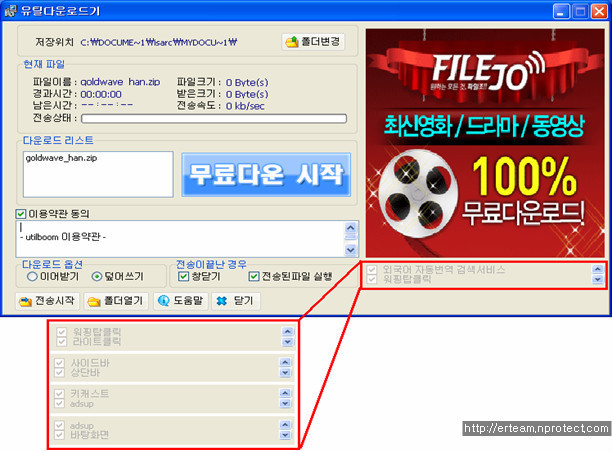Image resolution: width=612 pixels, height=451 pixels.
Task: Select the 덮어쓰기 radio option
Action: click(x=97, y=277)
